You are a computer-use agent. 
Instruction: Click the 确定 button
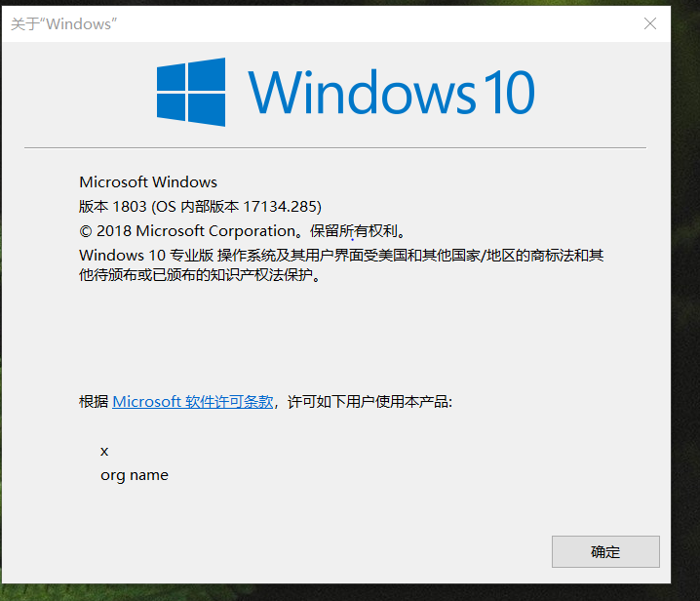tap(605, 552)
